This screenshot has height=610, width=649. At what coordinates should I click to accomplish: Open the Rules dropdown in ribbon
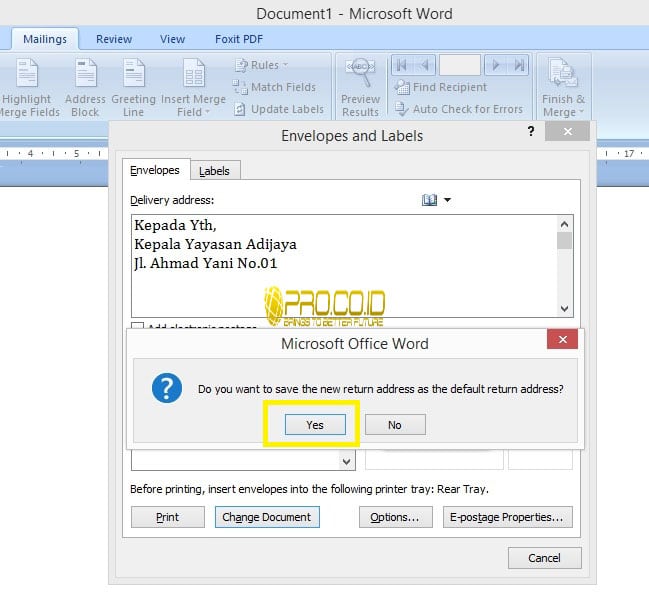pos(261,65)
